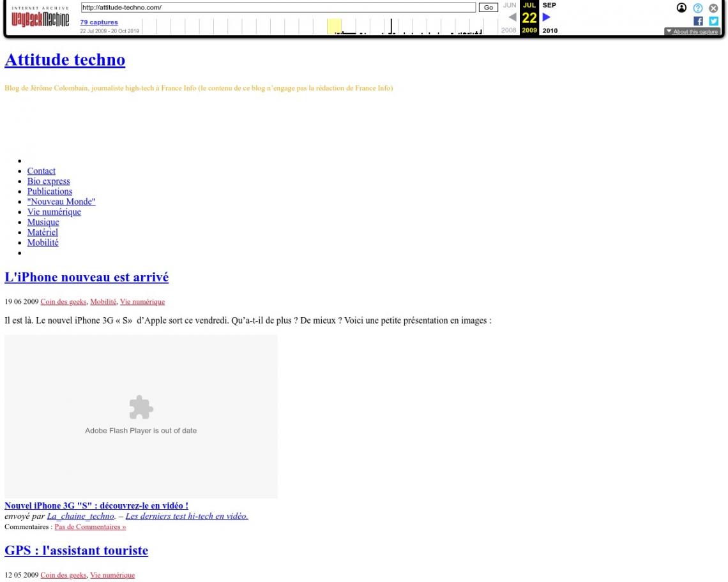Open the Nouvel iPhone 3G "S" video link
Screen dimensions: 728x582
tap(96, 506)
